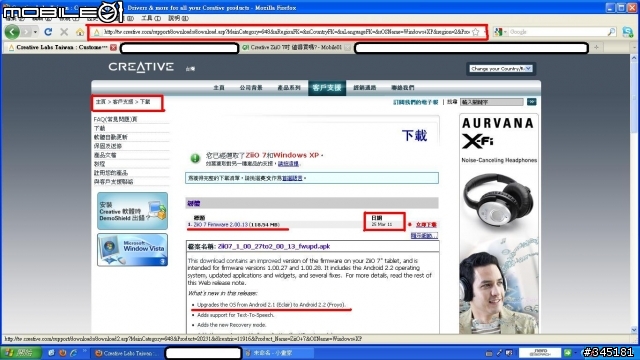
Task: Click the Aurvana X-Fi headphones ad
Action: click(x=499, y=224)
